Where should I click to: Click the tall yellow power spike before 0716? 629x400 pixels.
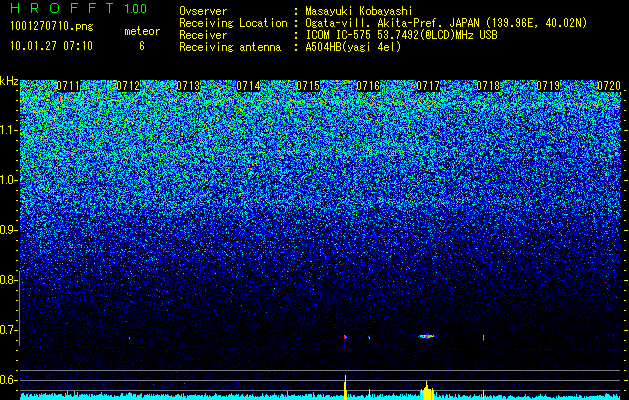345,387
